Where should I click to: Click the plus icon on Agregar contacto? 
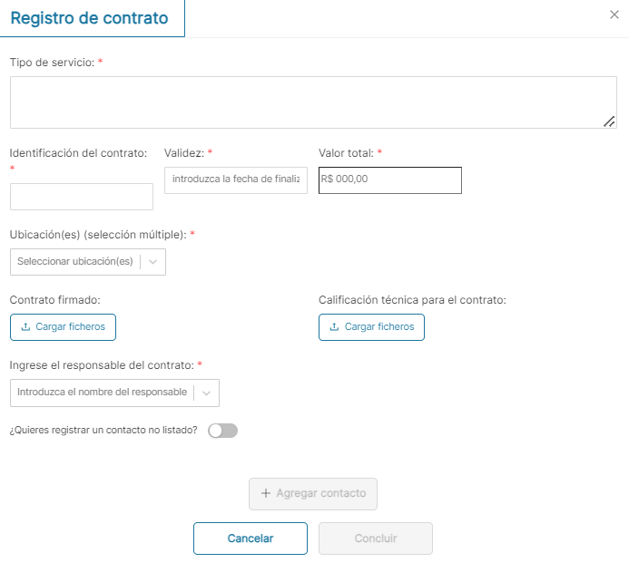266,494
